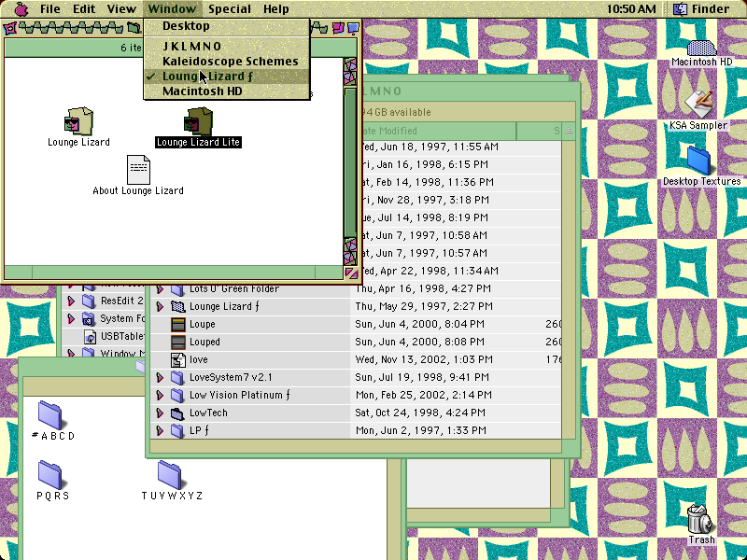Choose Macintosh HD from Window menu
The width and height of the screenshot is (747, 560).
[x=227, y=91]
